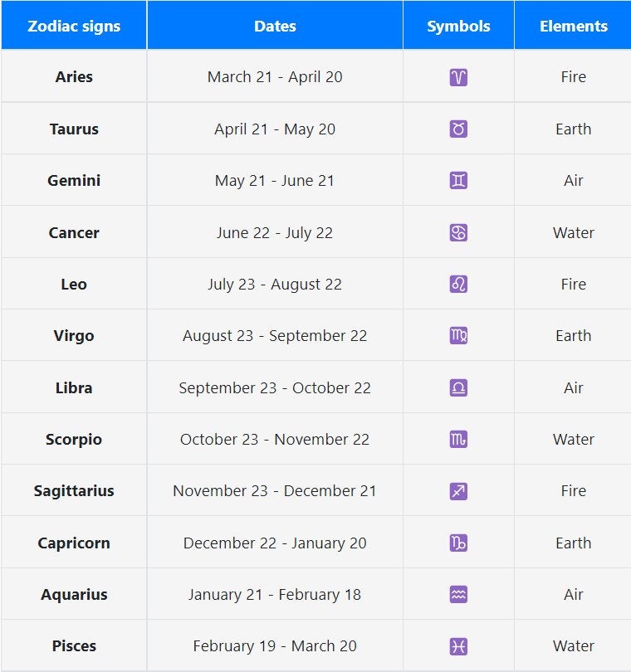Select the Libra scales symbol icon
The image size is (631, 672).
click(x=458, y=387)
